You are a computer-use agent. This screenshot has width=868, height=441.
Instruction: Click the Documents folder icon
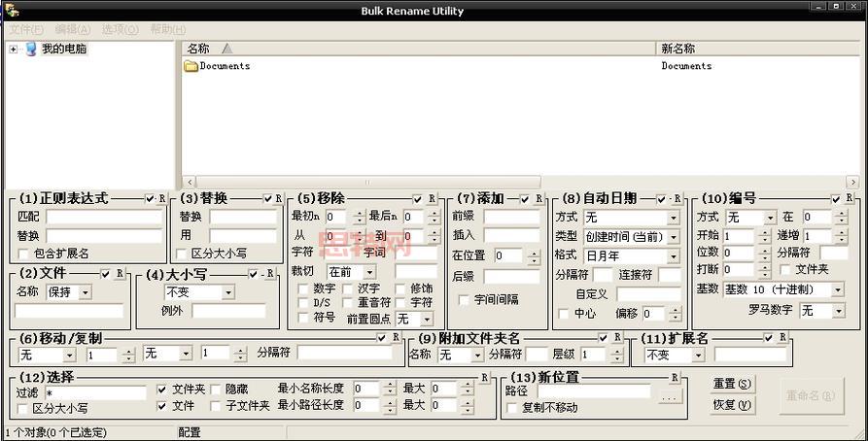pyautogui.click(x=191, y=66)
